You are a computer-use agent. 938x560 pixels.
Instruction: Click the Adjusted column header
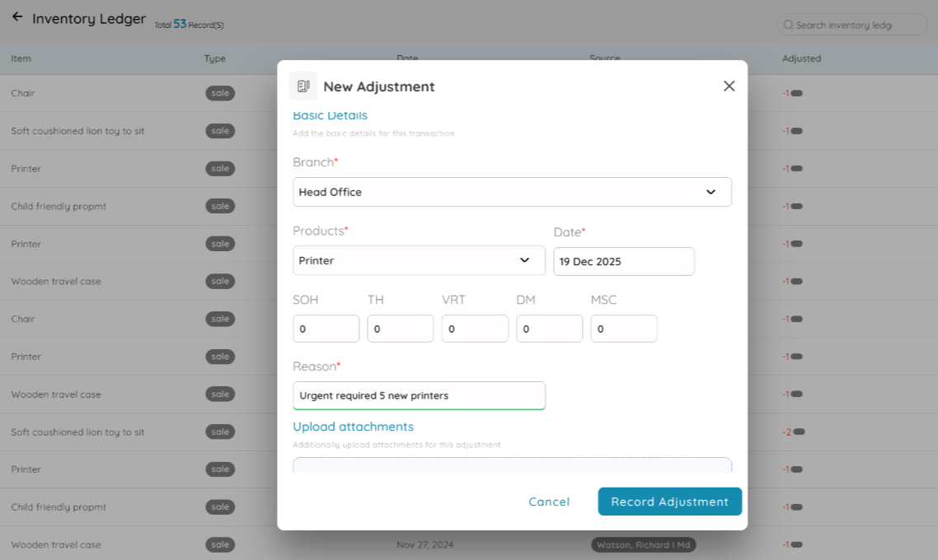point(801,58)
